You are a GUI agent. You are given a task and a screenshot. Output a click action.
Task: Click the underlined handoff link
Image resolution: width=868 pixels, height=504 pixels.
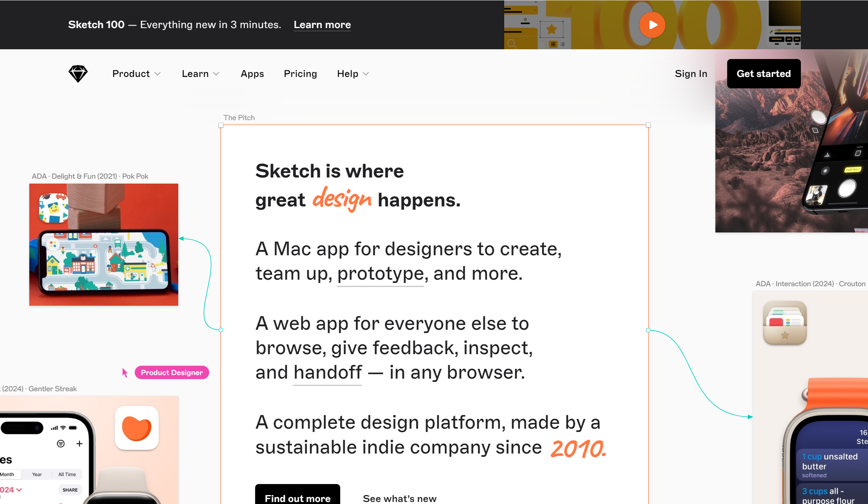pyautogui.click(x=328, y=373)
